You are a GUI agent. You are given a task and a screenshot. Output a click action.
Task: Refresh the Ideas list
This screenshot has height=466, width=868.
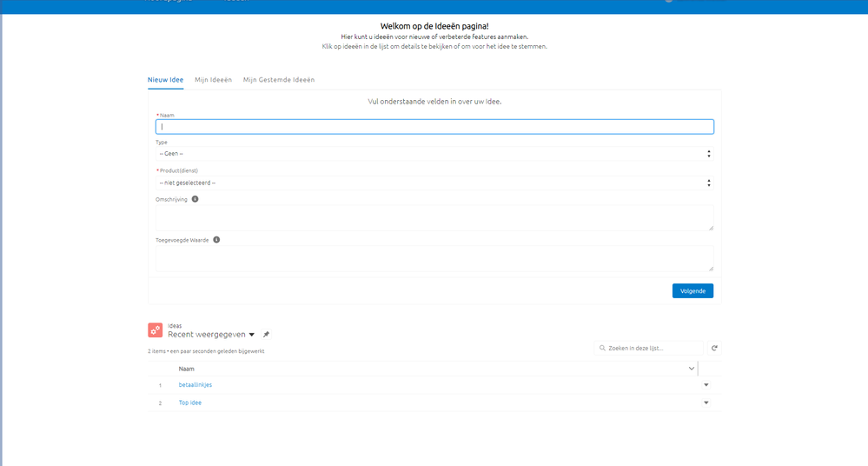point(714,348)
